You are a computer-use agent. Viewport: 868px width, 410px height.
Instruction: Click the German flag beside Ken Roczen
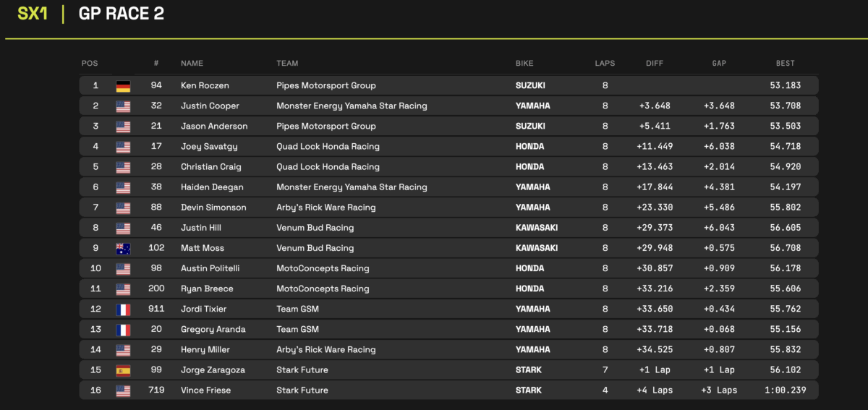[x=123, y=86]
